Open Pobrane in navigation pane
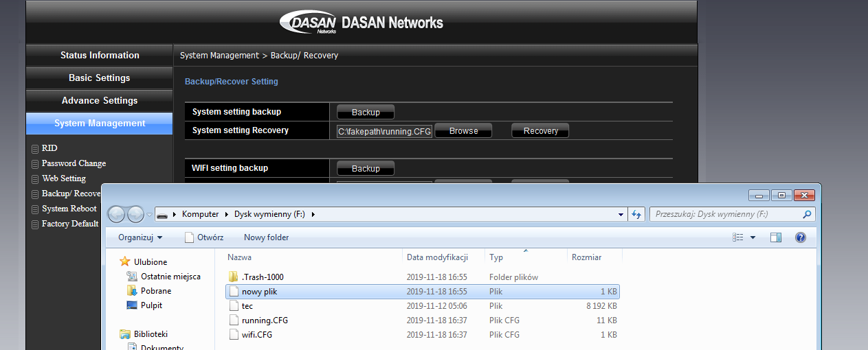This screenshot has height=350, width=868. pyautogui.click(x=156, y=291)
